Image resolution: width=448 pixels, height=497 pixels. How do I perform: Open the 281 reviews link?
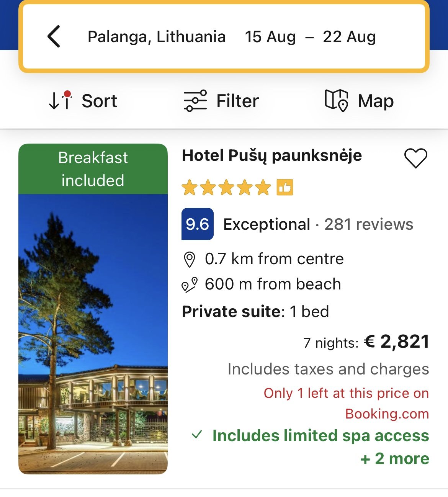pyautogui.click(x=369, y=224)
